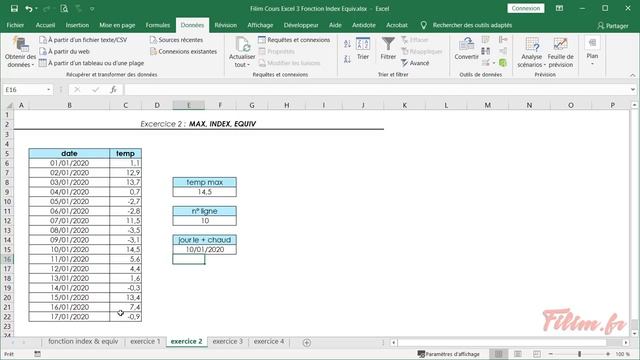Switch to exercice 3 sheet tab
Viewport: 640px width, 360px height.
pos(228,342)
